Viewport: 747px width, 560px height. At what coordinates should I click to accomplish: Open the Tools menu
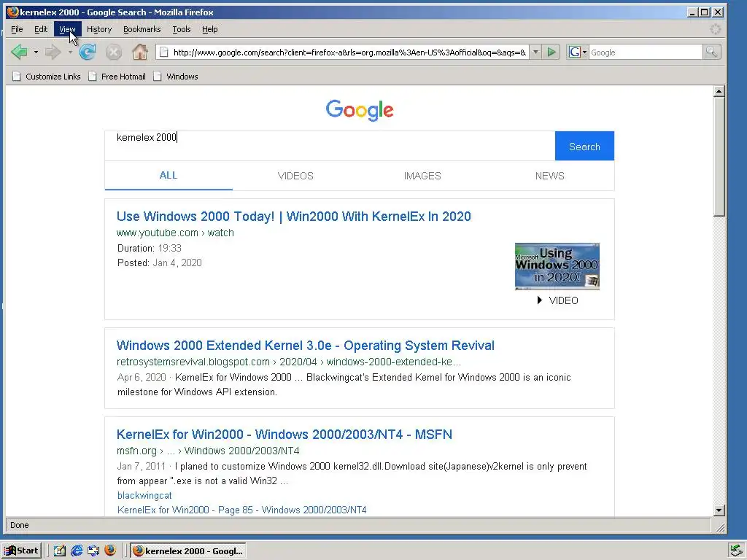182,29
